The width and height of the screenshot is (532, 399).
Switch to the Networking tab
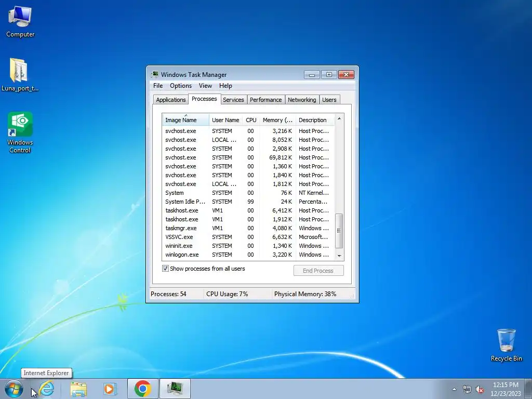pyautogui.click(x=302, y=100)
